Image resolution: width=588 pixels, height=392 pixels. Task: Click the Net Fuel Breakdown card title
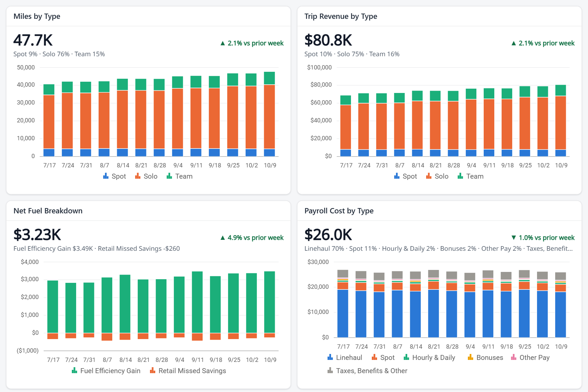click(48, 211)
